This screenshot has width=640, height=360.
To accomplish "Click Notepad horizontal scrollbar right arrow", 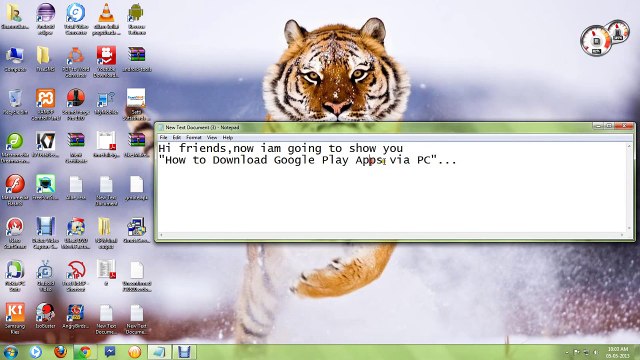I will [622, 235].
